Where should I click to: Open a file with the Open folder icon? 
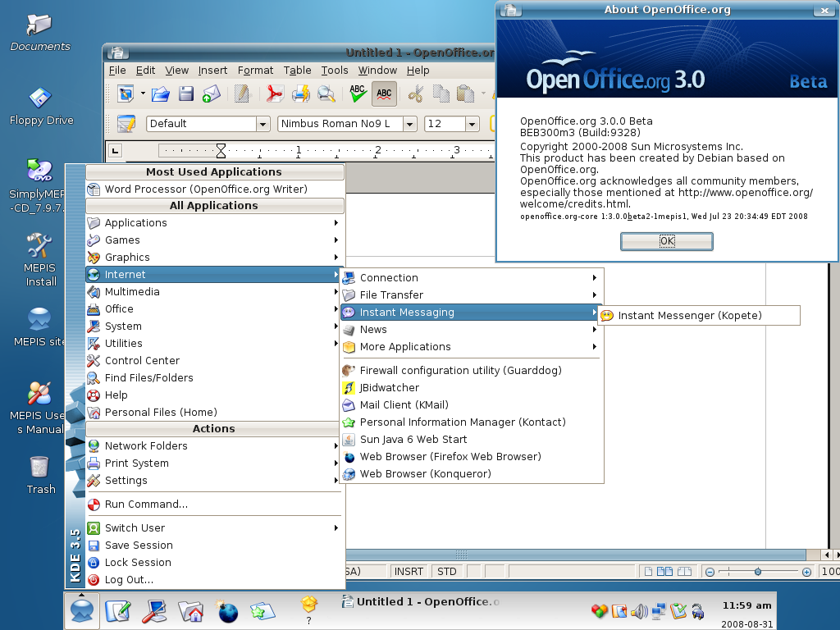click(160, 94)
